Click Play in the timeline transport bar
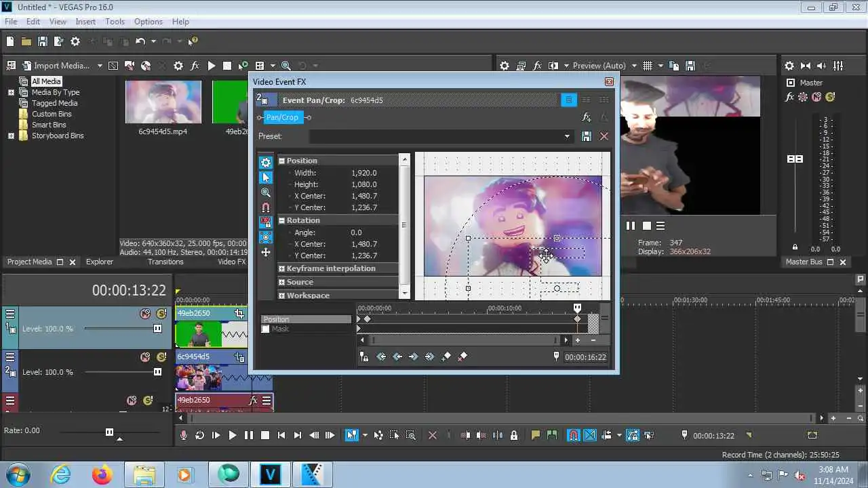 tap(232, 435)
